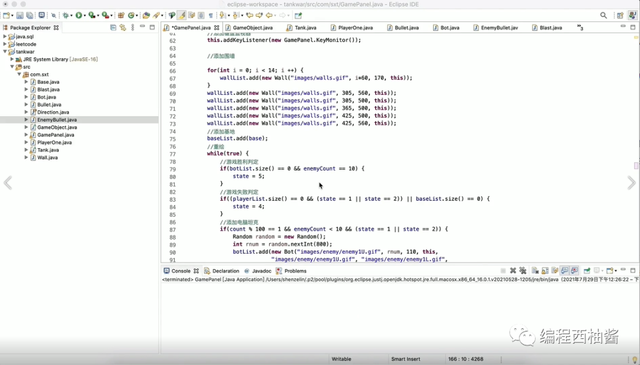Click Last Edit Location arrow icon
The height and width of the screenshot is (365, 640).
(249, 16)
